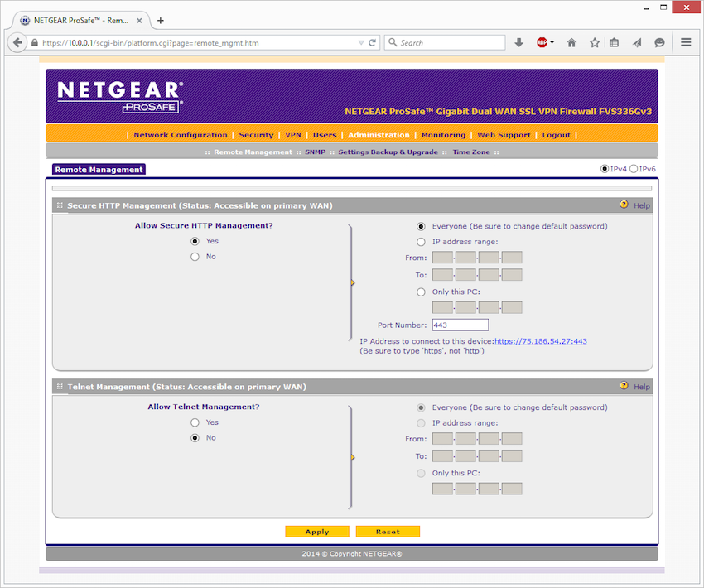This screenshot has width=704, height=588.
Task: Open VPN menu
Action: point(293,135)
